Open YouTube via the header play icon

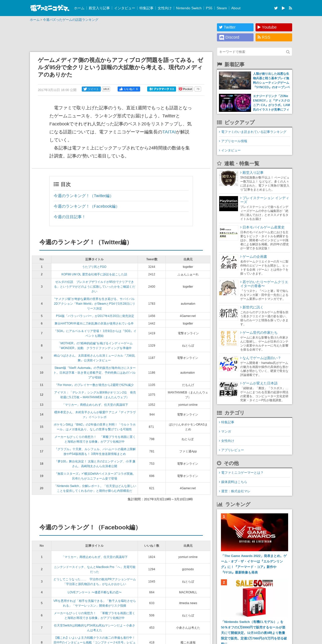click(x=283, y=8)
